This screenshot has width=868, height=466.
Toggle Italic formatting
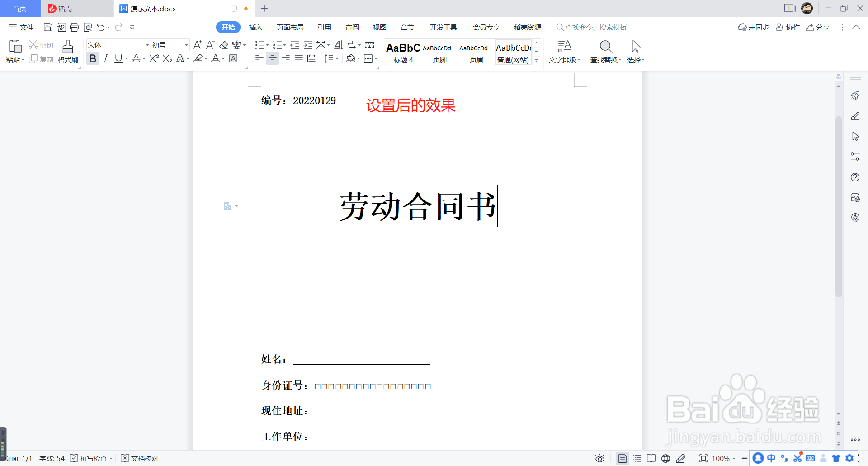pyautogui.click(x=105, y=58)
